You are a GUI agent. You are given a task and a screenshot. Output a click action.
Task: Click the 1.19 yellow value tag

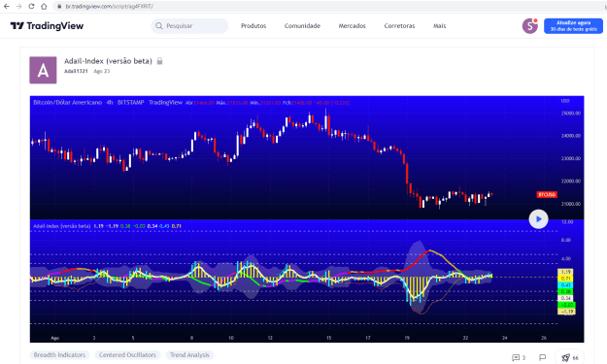tap(565, 272)
